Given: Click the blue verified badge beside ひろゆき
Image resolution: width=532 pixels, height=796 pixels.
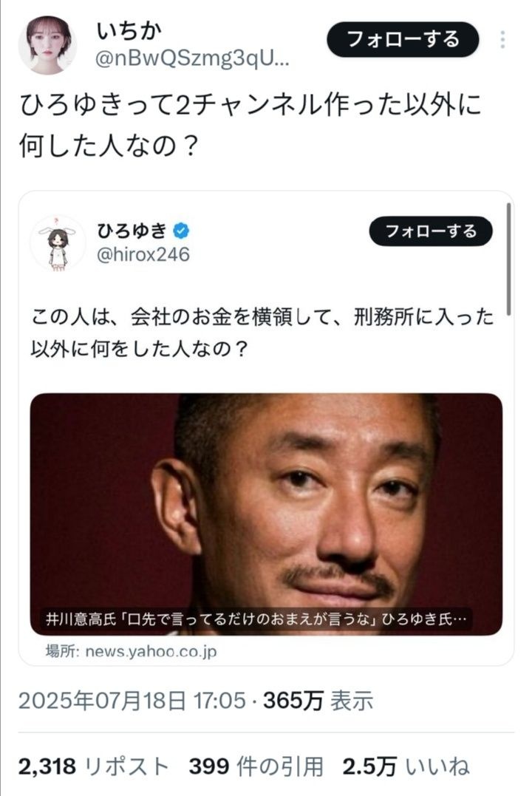Looking at the screenshot, I should pos(181,231).
